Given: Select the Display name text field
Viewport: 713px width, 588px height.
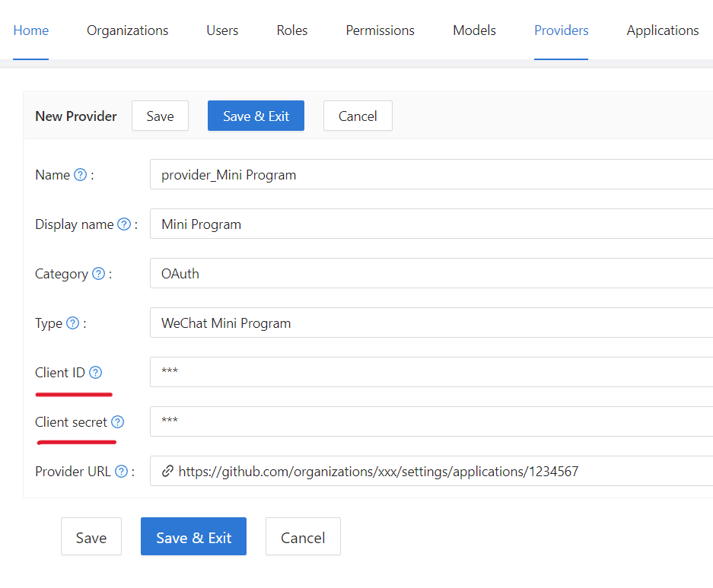Looking at the screenshot, I should pyautogui.click(x=431, y=224).
